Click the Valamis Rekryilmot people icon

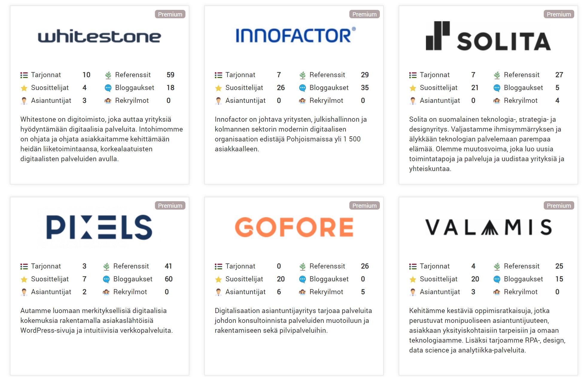[497, 292]
